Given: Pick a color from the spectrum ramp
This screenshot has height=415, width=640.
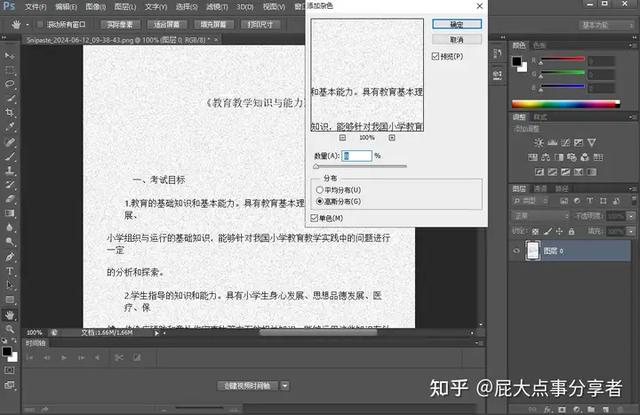Looking at the screenshot, I should pyautogui.click(x=566, y=104).
